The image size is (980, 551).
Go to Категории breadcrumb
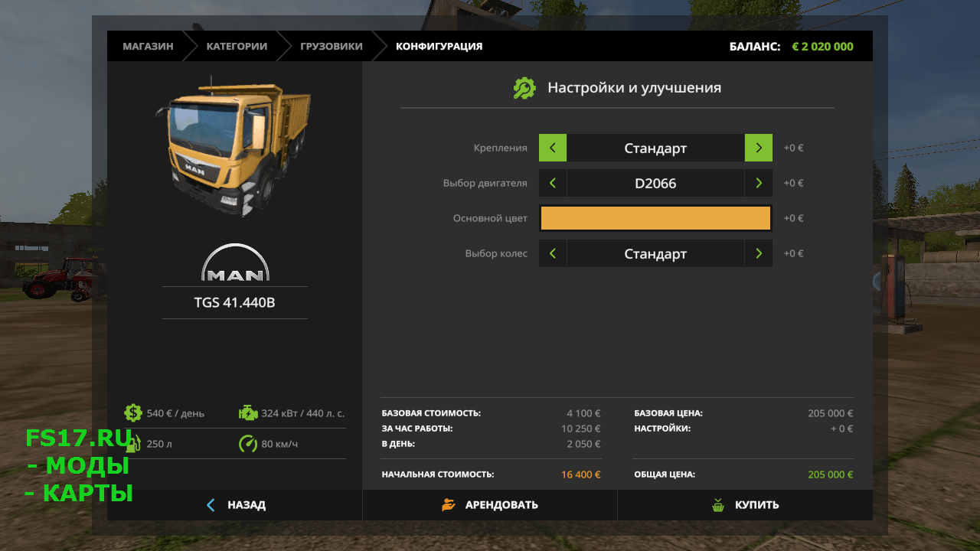coord(237,46)
